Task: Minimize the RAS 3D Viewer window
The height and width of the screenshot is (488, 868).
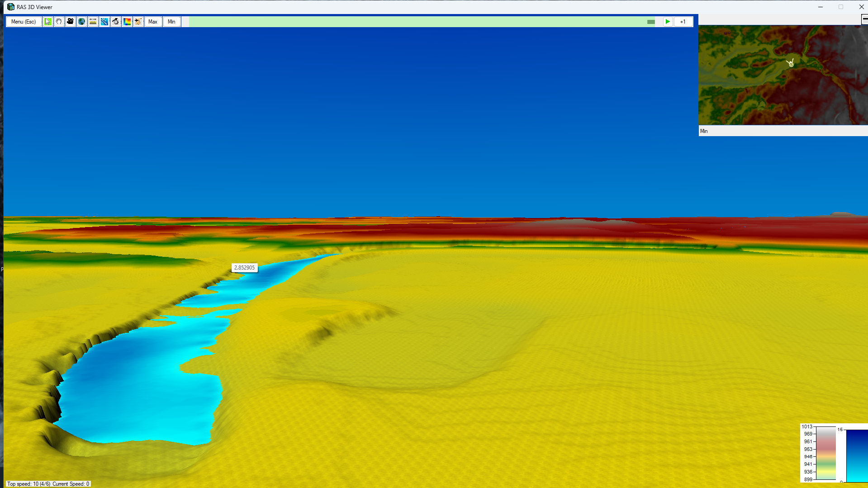Action: coord(820,7)
